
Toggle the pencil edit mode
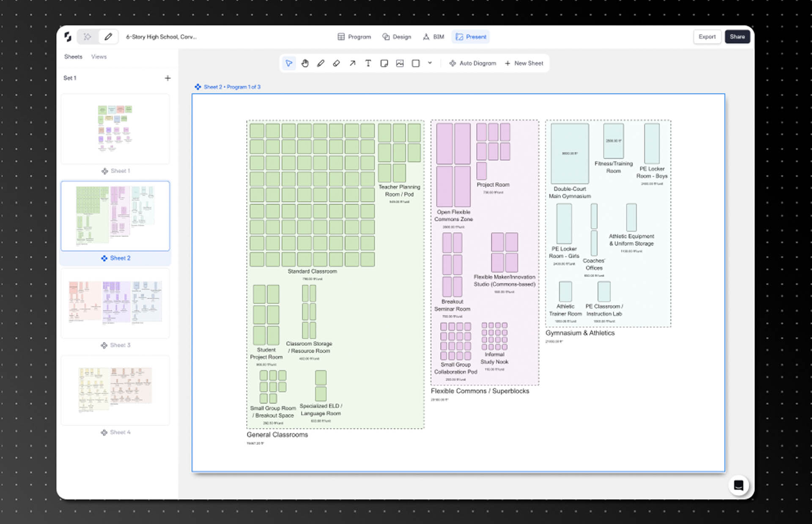point(108,37)
